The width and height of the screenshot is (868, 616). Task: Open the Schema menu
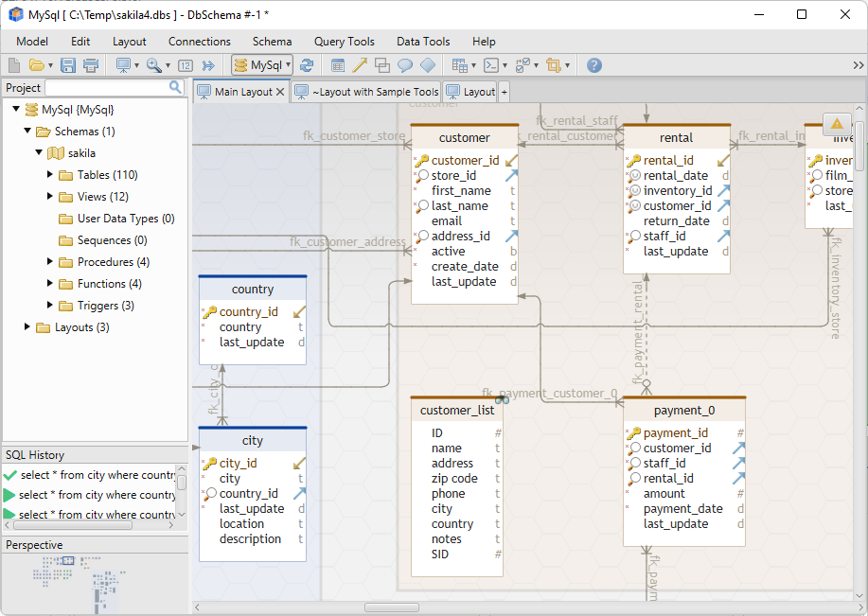click(272, 42)
